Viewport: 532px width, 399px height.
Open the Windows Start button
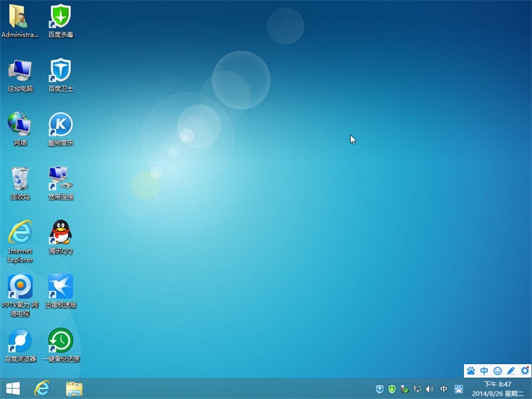(13, 388)
